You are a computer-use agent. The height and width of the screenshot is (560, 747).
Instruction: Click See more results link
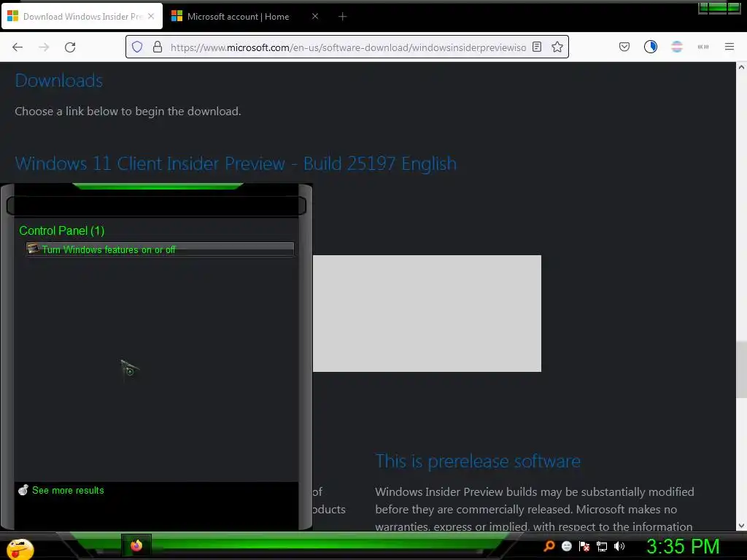pos(68,491)
